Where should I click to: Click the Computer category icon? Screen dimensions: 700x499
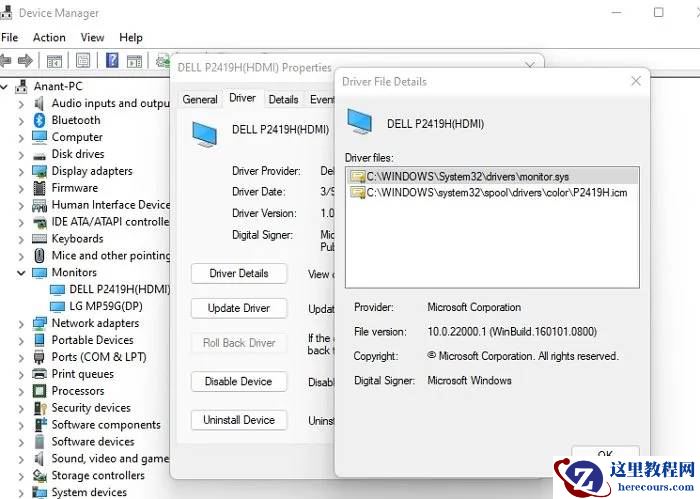click(39, 137)
